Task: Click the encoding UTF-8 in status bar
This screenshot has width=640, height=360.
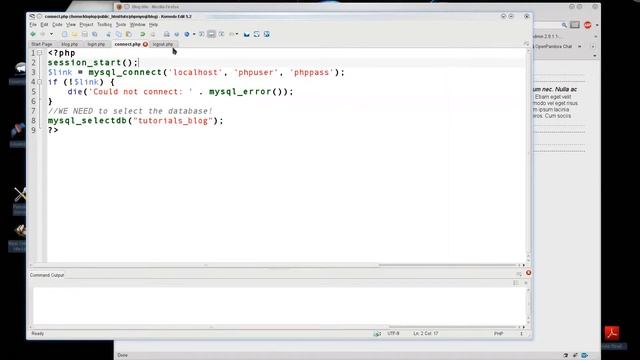Action: (x=393, y=333)
